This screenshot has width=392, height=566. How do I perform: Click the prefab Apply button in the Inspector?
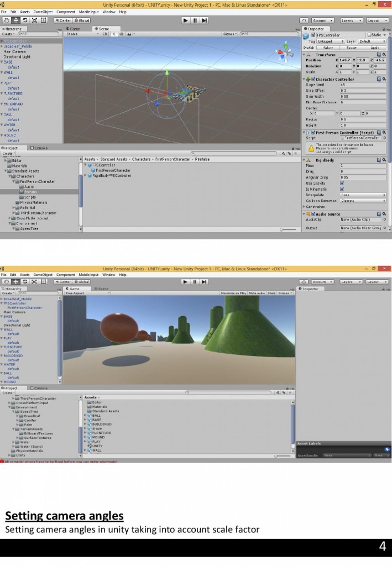click(x=374, y=48)
